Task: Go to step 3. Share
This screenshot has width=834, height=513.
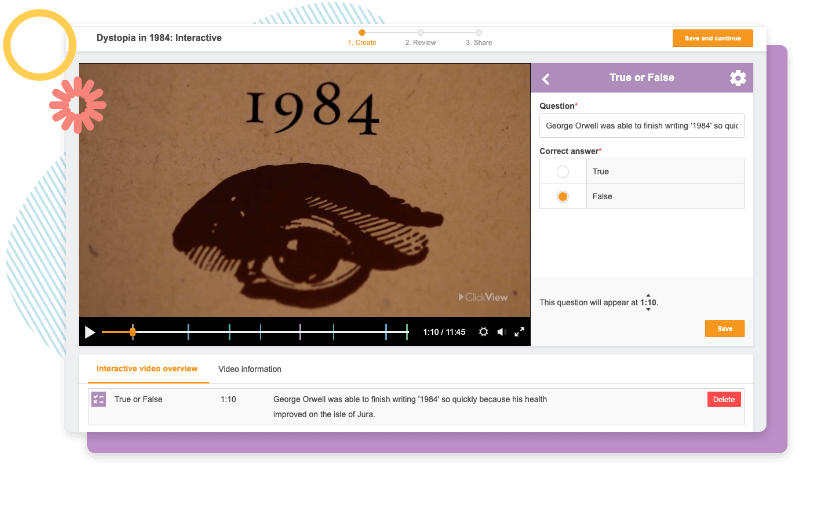Action: click(x=479, y=38)
